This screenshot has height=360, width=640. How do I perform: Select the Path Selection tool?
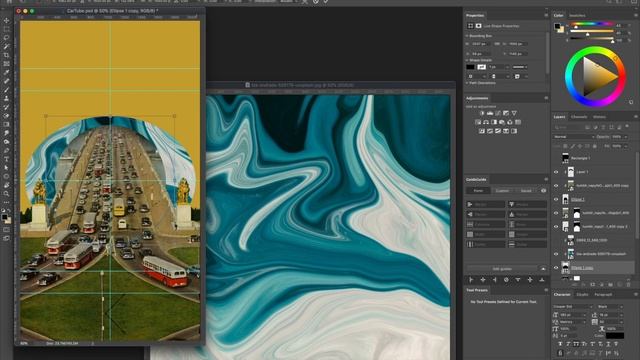tap(6, 168)
